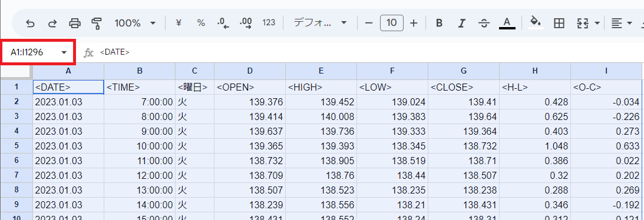Select column E header
Viewport: 644px width, 220px height.
point(321,71)
